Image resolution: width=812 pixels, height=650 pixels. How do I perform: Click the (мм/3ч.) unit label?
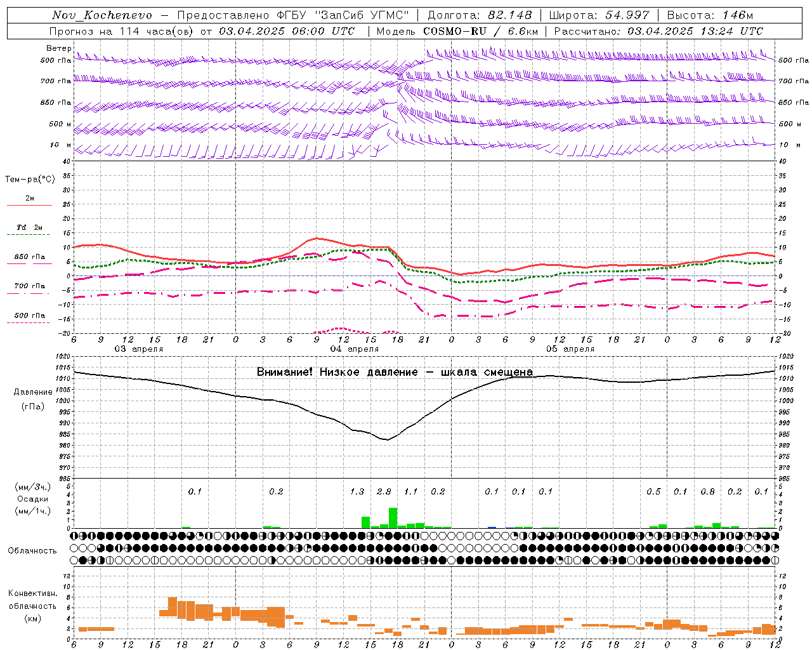pos(33,487)
